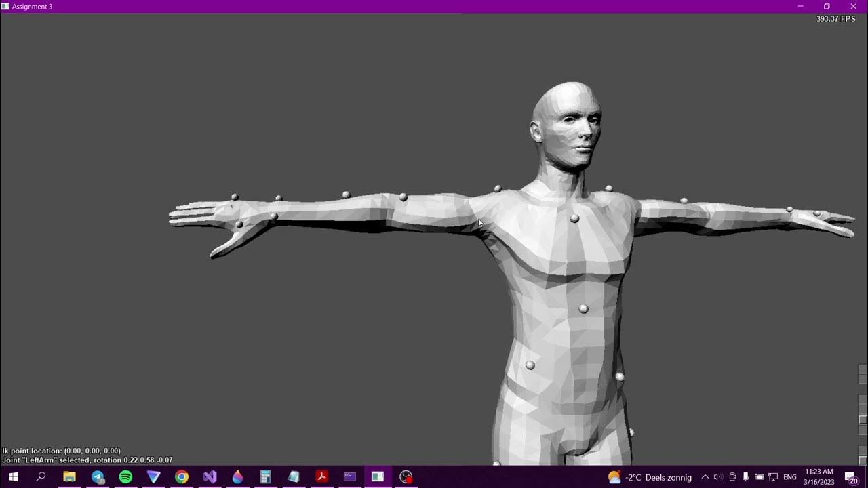Click the FPS counter reading 393.37 FPS
This screenshot has width=868, height=488.
835,19
